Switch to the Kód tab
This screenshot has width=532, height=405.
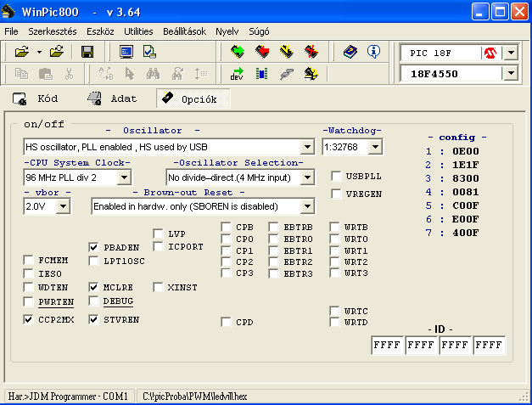36,98
